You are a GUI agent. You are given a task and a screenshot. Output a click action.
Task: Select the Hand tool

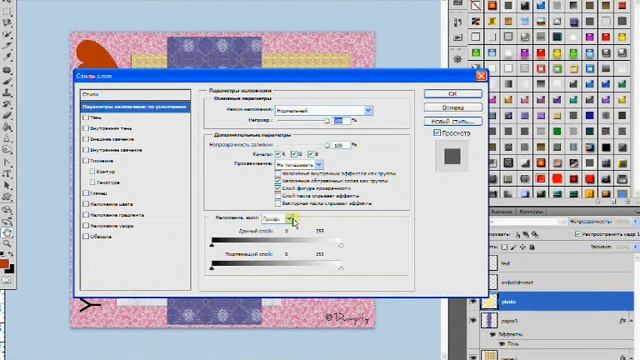[7, 233]
